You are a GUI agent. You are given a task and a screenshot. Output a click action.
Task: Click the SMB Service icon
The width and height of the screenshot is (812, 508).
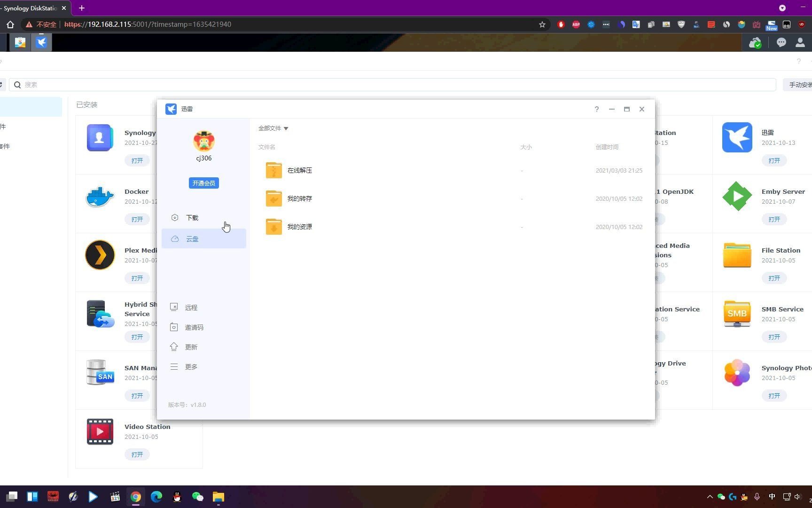737,314
